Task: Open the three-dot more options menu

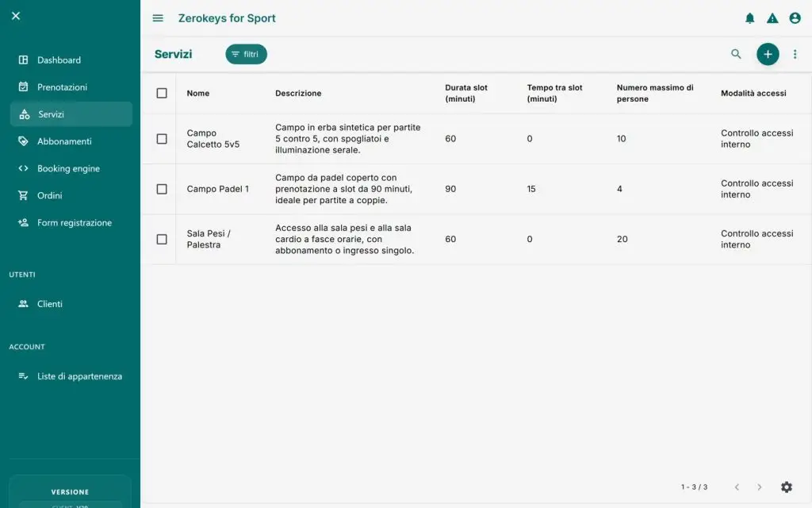Action: (x=795, y=54)
